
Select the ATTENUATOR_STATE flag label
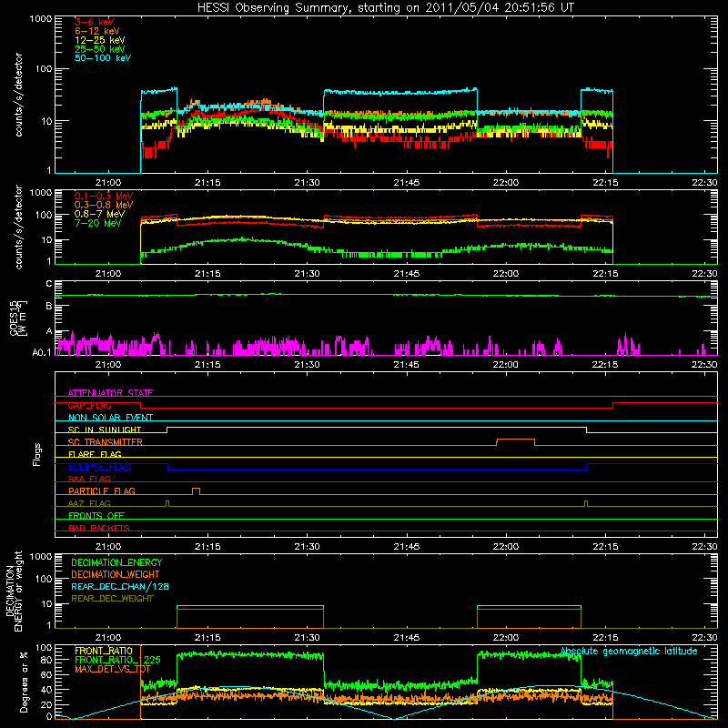(x=110, y=393)
